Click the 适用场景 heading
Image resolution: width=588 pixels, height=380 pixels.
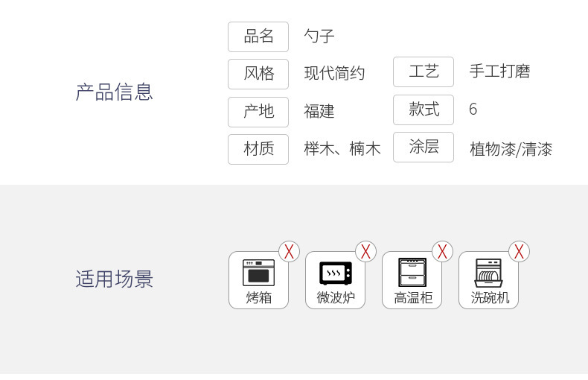115,279
